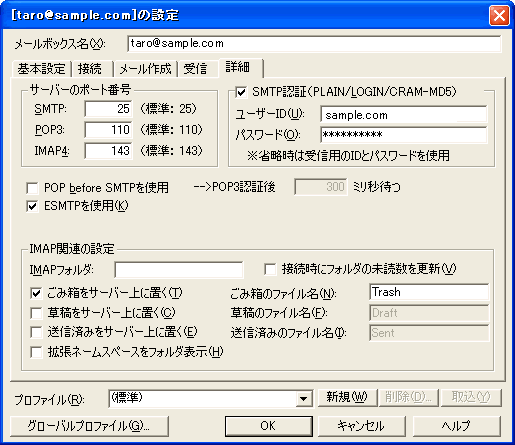Screen dimensions: 515x445
Task: Expand the プロファイル dropdown arrow
Action: (x=304, y=398)
